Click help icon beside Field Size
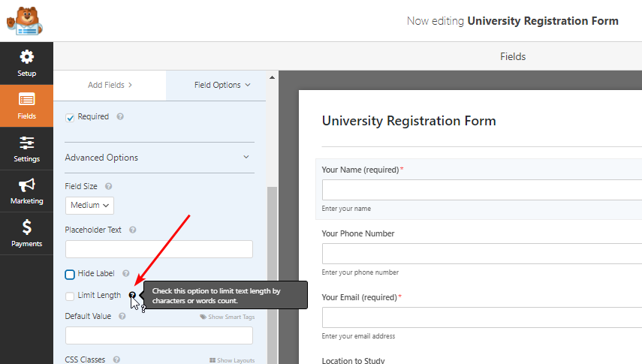Screen dimensions: 642x364 coord(108,186)
